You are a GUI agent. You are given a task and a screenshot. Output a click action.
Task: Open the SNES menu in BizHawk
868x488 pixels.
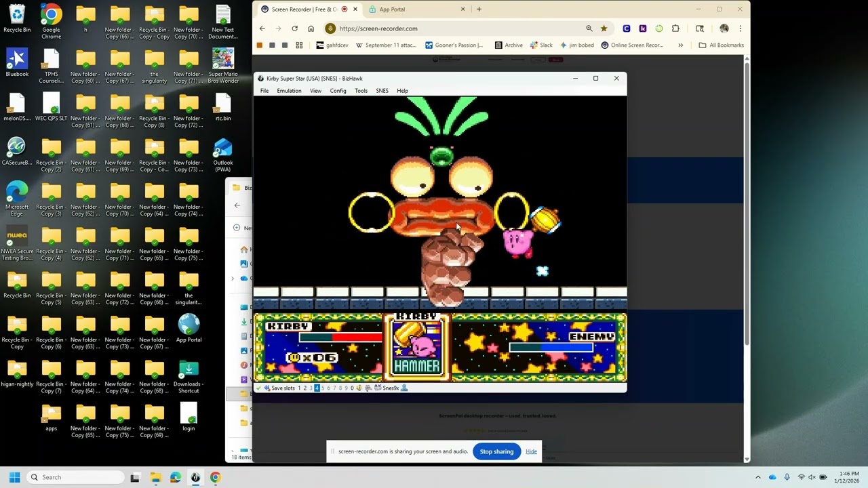[382, 91]
